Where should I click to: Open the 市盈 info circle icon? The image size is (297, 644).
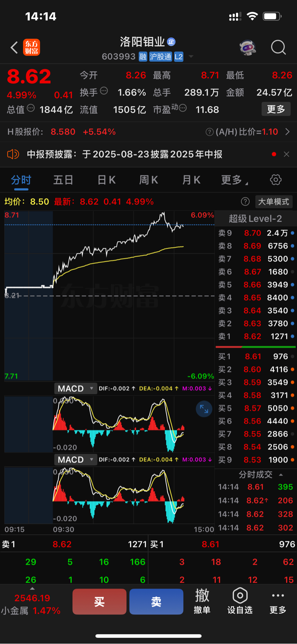183,108
